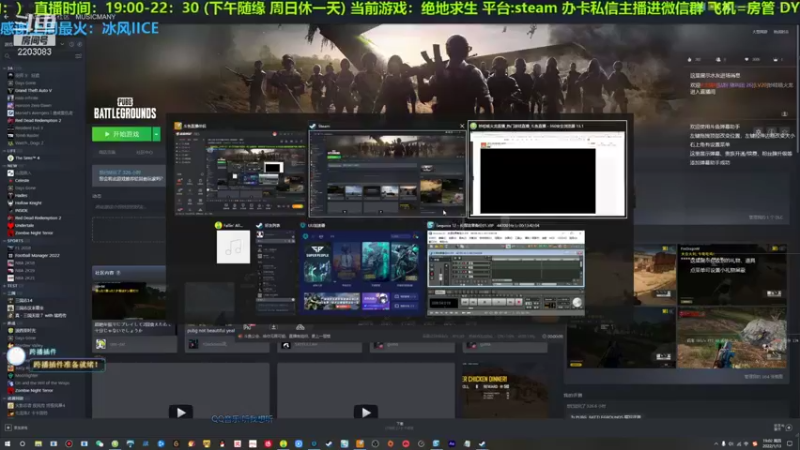800x450 pixels.
Task: Open the add-game plus icon bottom left
Action: (x=8, y=428)
